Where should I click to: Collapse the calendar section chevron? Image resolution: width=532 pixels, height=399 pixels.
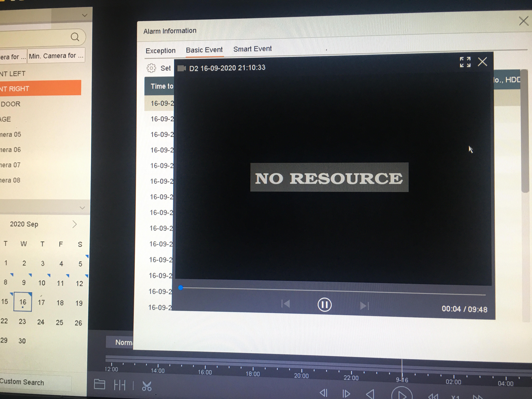click(x=82, y=208)
